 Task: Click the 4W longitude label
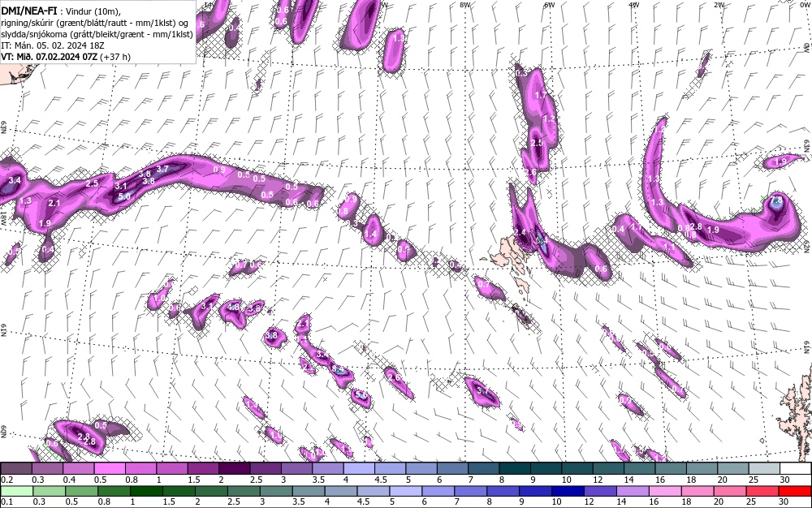pyautogui.click(x=634, y=5)
